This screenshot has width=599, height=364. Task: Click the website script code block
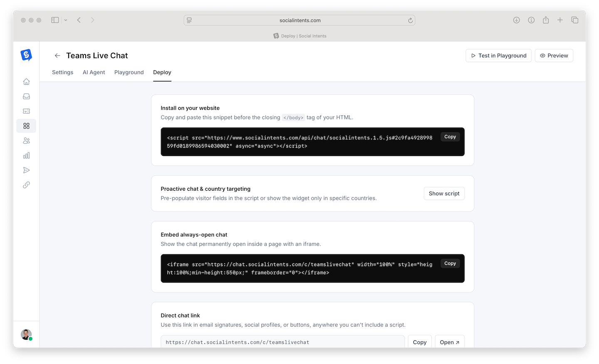[312, 142]
